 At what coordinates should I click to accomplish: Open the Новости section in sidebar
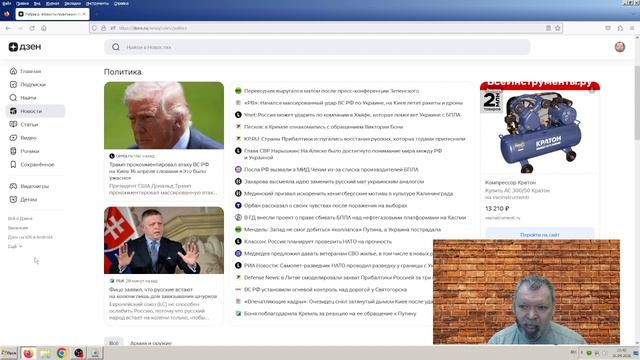(35, 111)
